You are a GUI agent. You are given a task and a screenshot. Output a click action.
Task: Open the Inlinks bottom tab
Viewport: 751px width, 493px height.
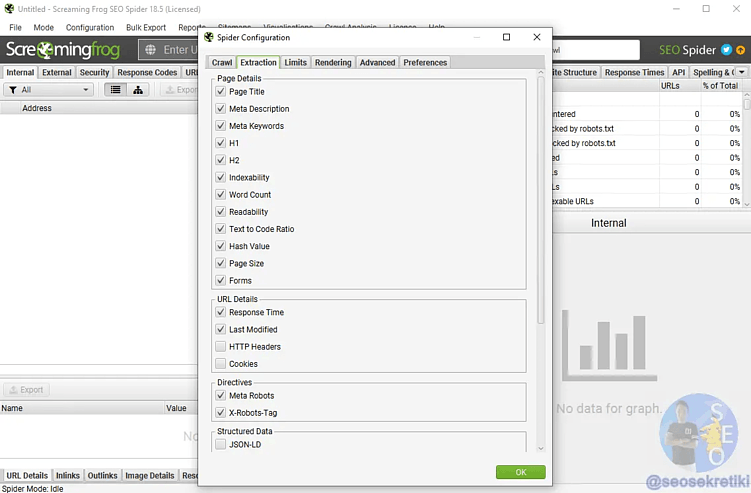pyautogui.click(x=68, y=475)
